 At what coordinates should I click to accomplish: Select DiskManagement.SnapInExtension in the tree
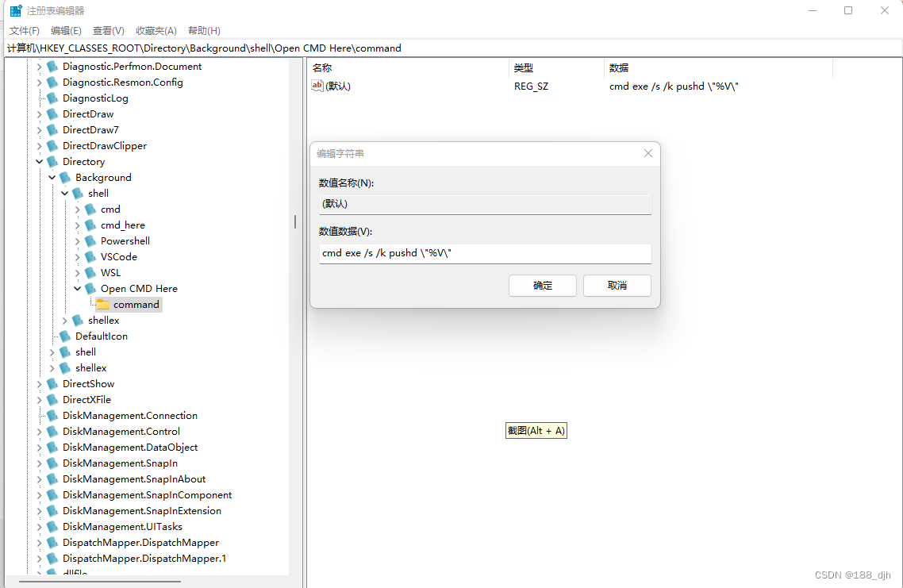click(142, 510)
